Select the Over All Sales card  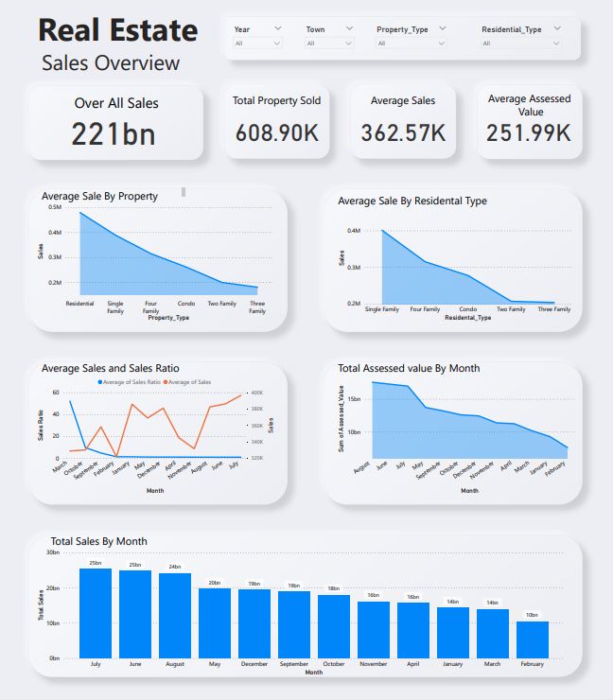coord(115,122)
